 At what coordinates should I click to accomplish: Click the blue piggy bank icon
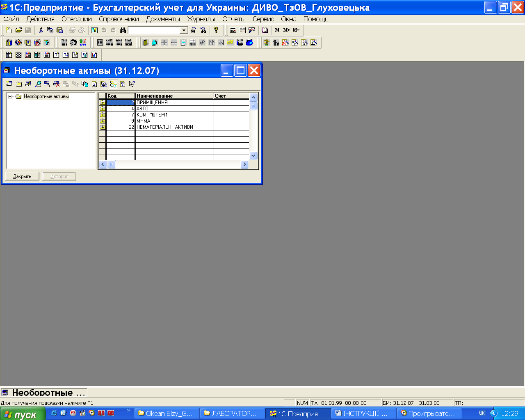(249, 42)
